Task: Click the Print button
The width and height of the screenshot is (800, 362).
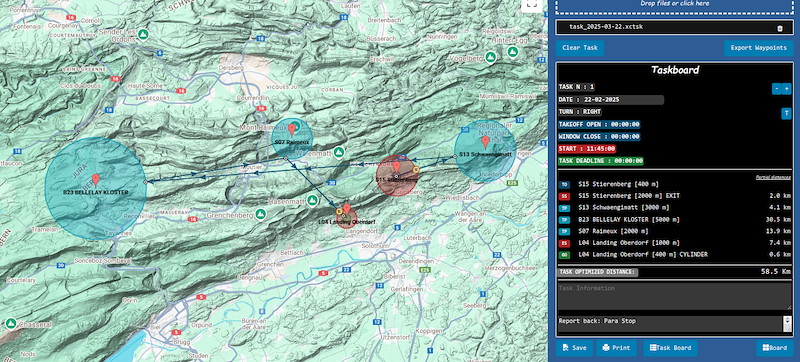Action: [616, 348]
